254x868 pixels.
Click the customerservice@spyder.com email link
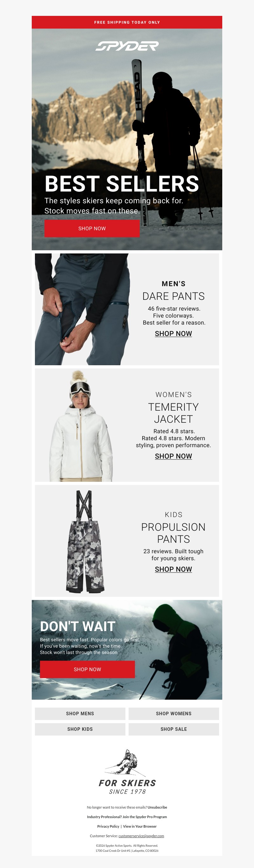(x=141, y=836)
